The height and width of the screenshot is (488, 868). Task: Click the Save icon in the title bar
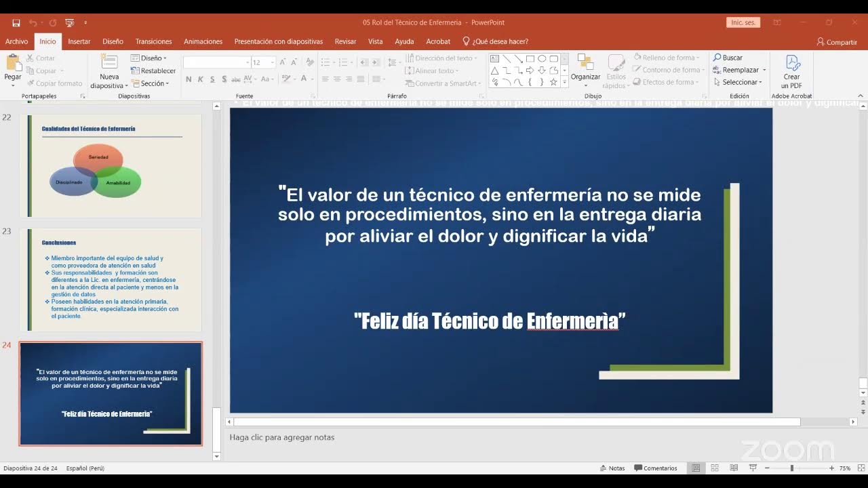[16, 22]
